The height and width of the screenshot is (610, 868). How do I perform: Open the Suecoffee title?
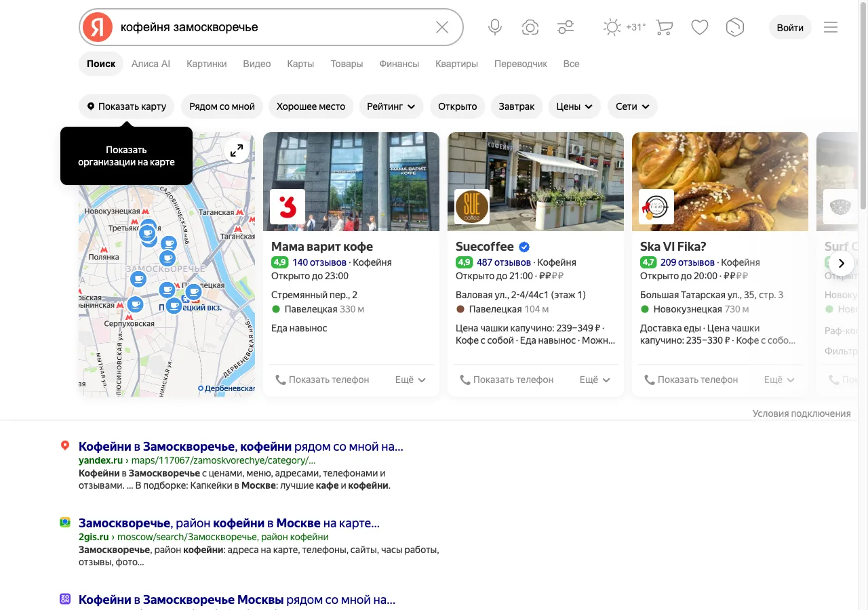point(485,247)
